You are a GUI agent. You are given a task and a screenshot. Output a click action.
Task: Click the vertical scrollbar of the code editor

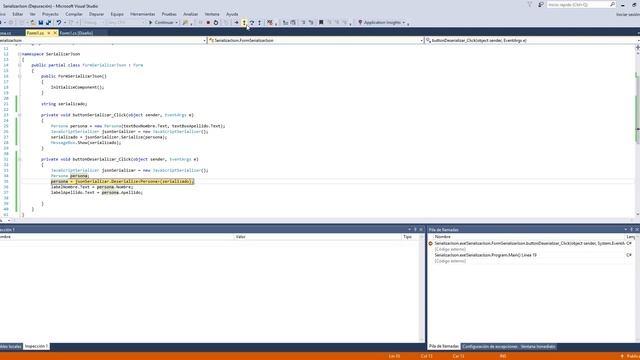point(637,131)
